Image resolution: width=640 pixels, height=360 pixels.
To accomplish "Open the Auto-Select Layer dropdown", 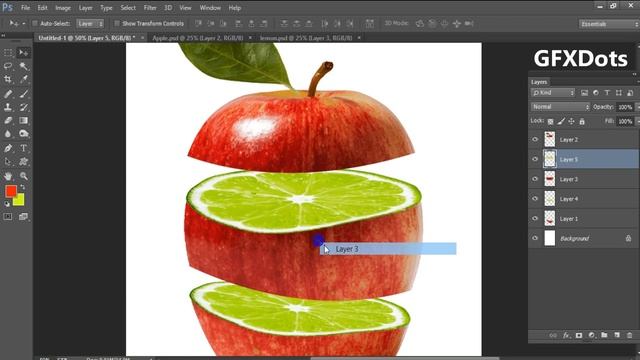I will click(x=90, y=24).
